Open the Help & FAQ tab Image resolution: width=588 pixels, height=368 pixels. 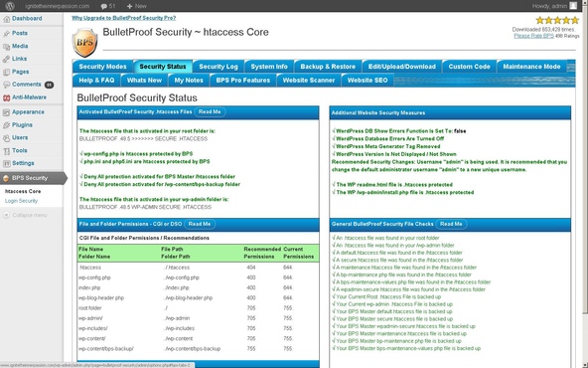coord(96,80)
